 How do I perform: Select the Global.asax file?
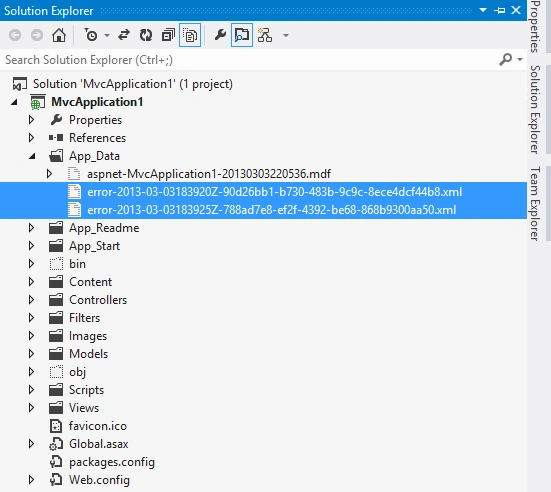click(x=99, y=444)
